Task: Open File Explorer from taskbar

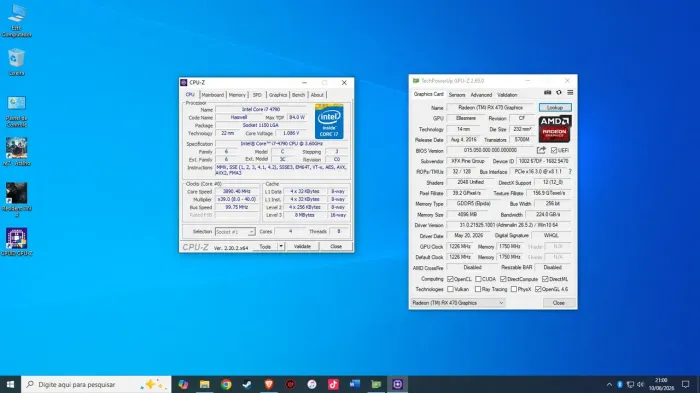Action: tap(204, 384)
